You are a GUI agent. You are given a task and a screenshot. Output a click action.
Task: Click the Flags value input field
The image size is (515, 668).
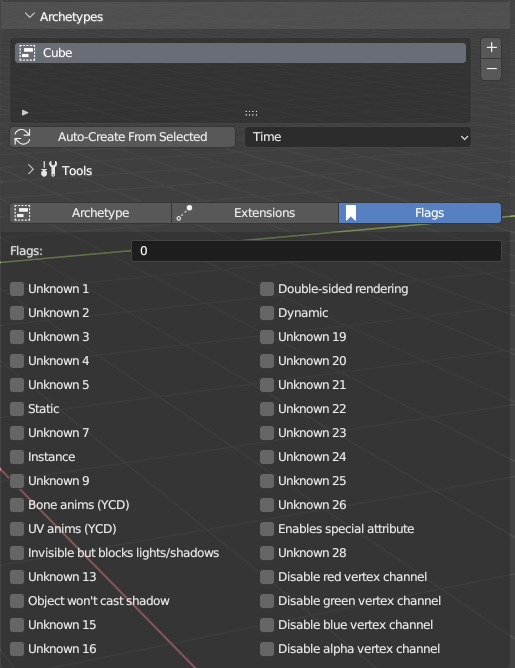coord(316,251)
